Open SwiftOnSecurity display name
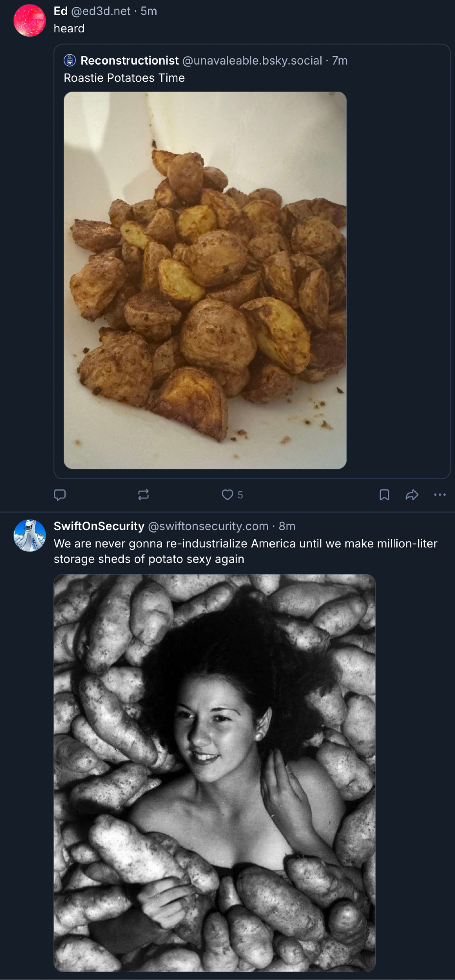The width and height of the screenshot is (455, 980). tap(99, 526)
